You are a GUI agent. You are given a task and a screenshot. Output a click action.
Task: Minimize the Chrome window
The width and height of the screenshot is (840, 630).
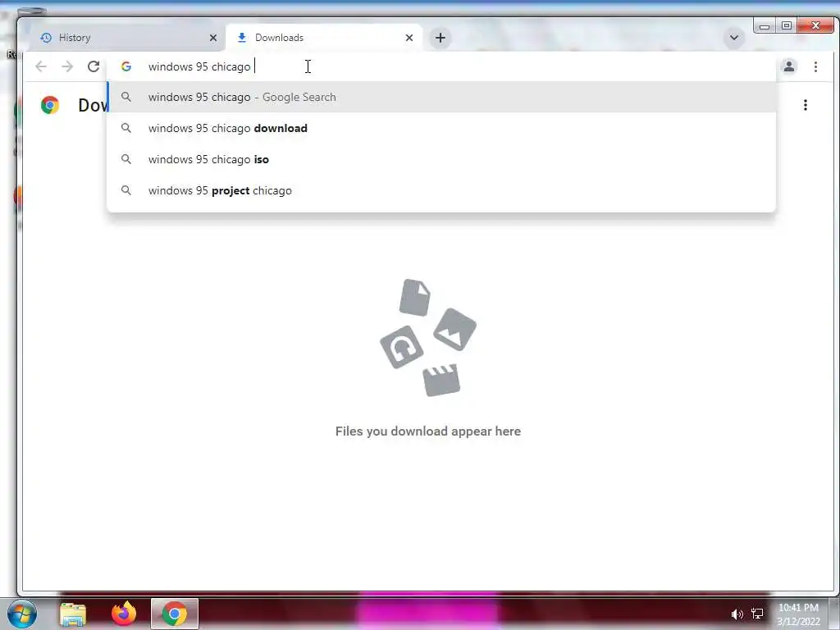click(765, 25)
